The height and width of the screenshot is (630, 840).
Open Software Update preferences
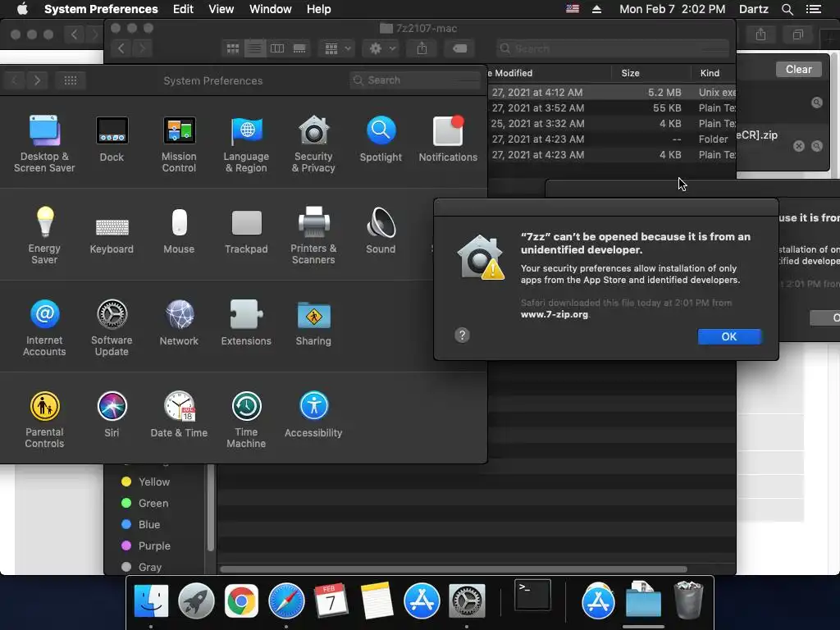tap(112, 328)
